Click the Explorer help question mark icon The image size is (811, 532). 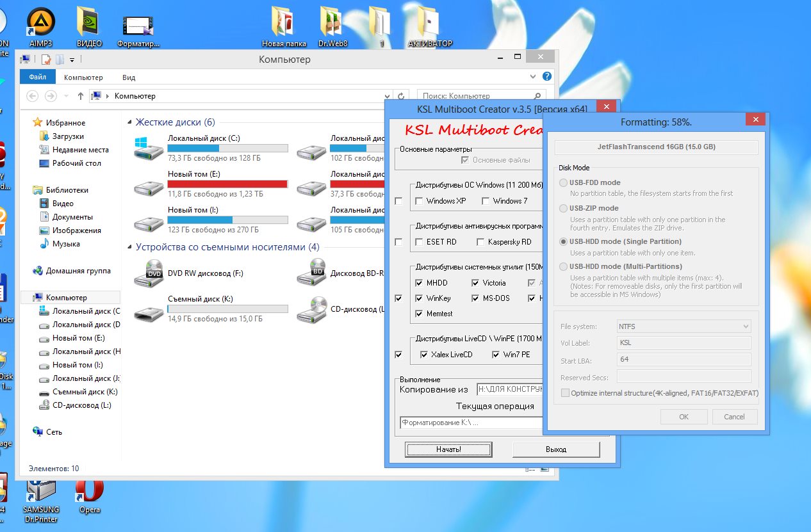[x=546, y=77]
